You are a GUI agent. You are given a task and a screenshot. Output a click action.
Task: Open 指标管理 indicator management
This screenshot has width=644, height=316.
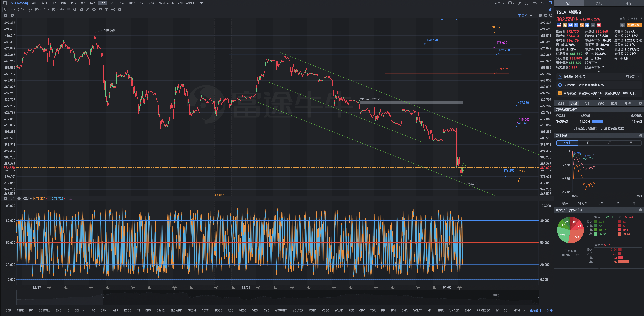(536, 310)
